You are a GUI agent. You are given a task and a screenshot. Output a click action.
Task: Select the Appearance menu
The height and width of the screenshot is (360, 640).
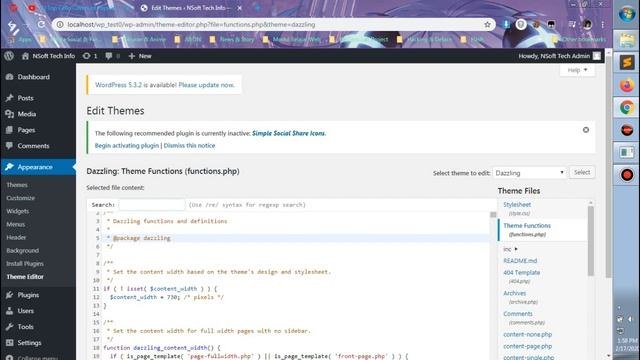[38, 167]
